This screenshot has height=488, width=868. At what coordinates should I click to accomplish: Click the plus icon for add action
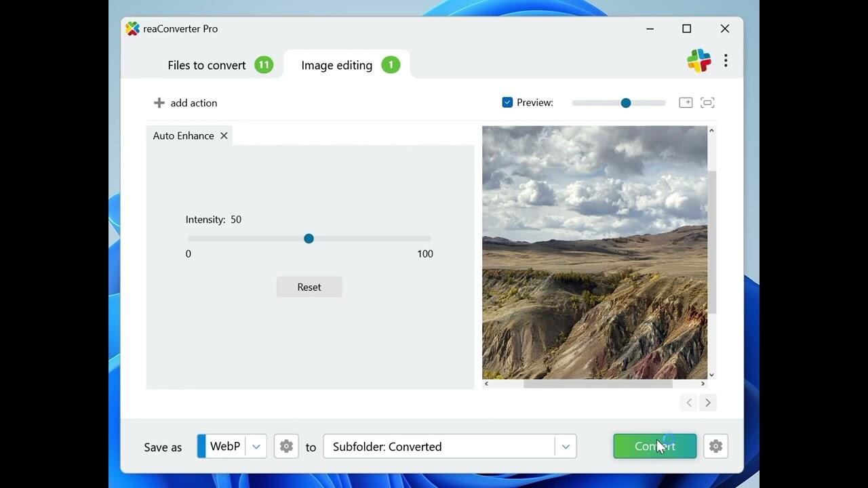point(159,103)
